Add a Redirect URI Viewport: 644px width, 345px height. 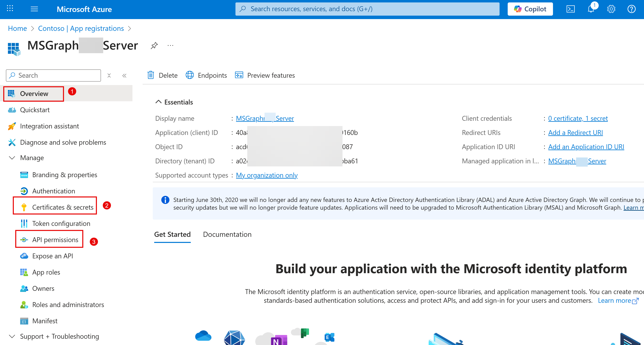pos(575,132)
